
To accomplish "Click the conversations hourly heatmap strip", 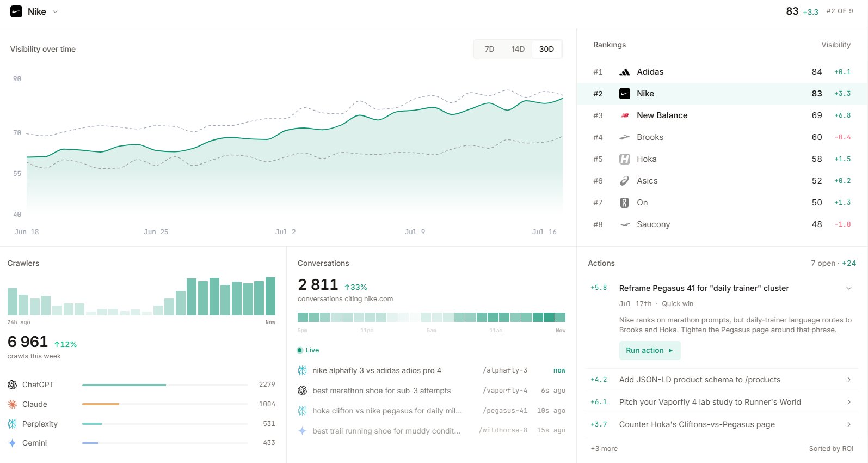I will 432,317.
